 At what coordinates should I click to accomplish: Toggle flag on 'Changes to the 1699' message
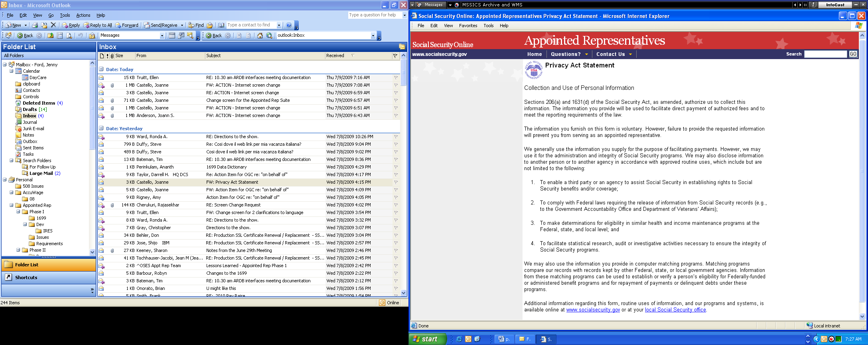pyautogui.click(x=396, y=273)
